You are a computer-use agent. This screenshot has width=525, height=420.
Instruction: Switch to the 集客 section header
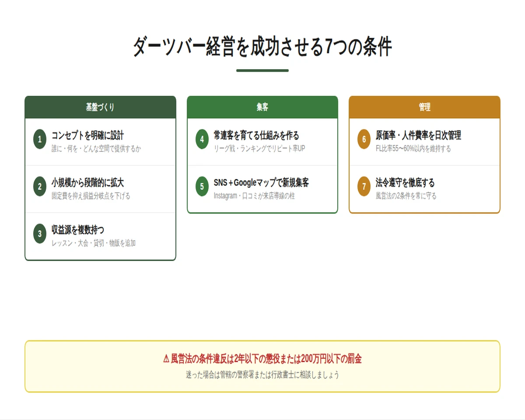[x=262, y=105]
